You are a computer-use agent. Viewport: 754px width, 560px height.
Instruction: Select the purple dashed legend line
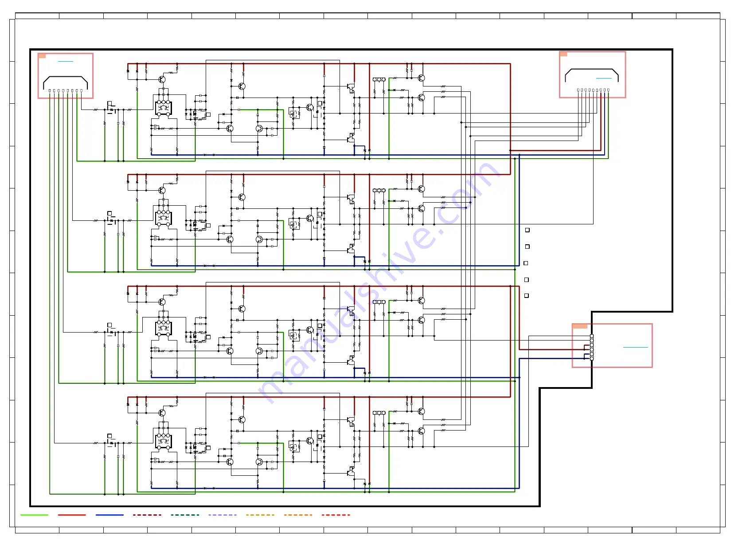tap(223, 515)
